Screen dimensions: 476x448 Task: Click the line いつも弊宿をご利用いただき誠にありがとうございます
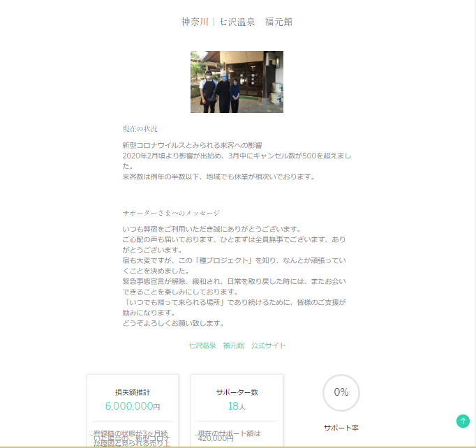click(x=211, y=229)
